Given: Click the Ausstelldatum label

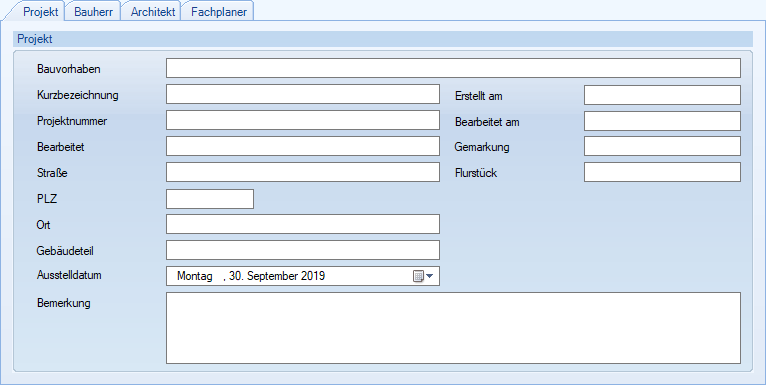Looking at the screenshot, I should click(x=69, y=275).
